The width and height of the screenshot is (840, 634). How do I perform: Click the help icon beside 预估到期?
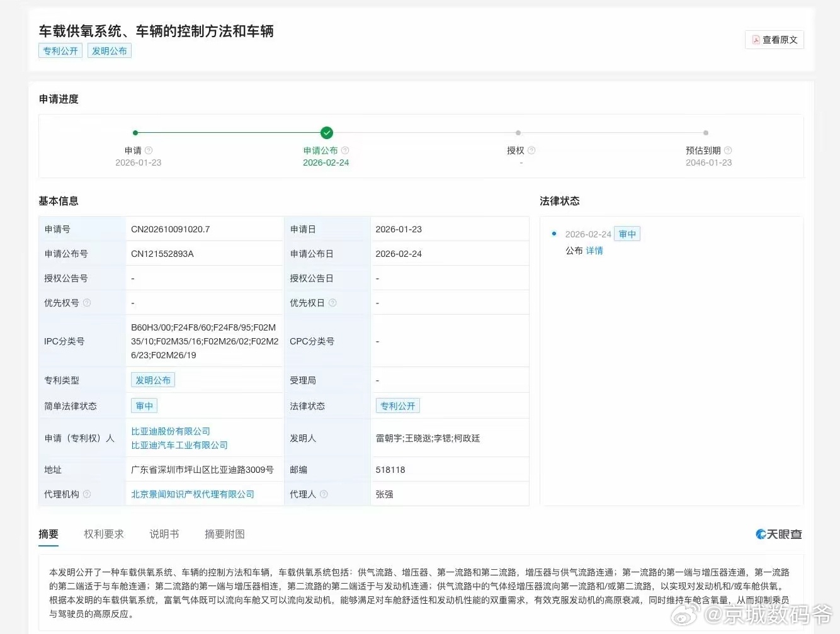[x=728, y=150]
